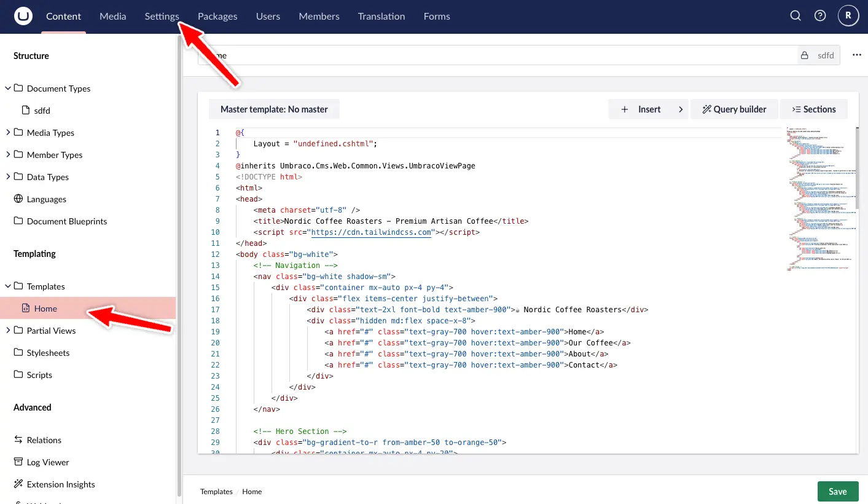The image size is (868, 504).
Task: Click the Relations arrows icon
Action: click(18, 440)
